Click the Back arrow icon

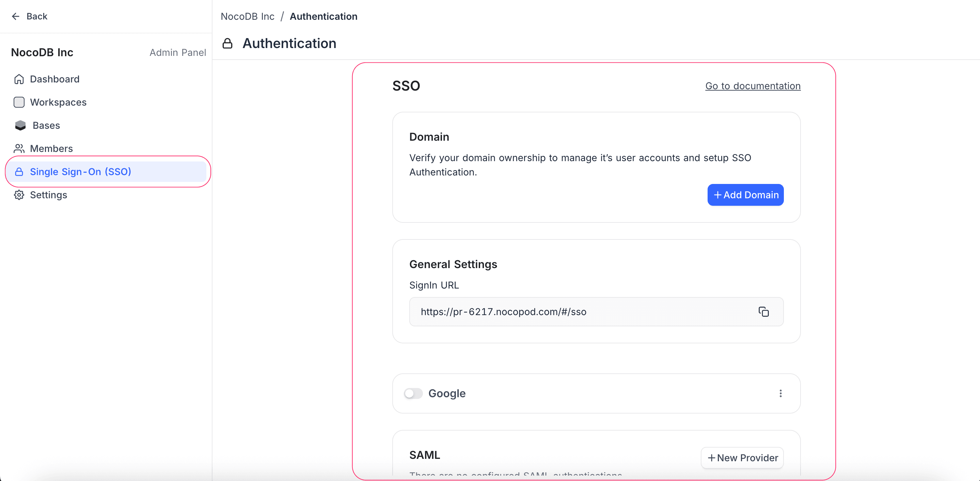click(16, 16)
